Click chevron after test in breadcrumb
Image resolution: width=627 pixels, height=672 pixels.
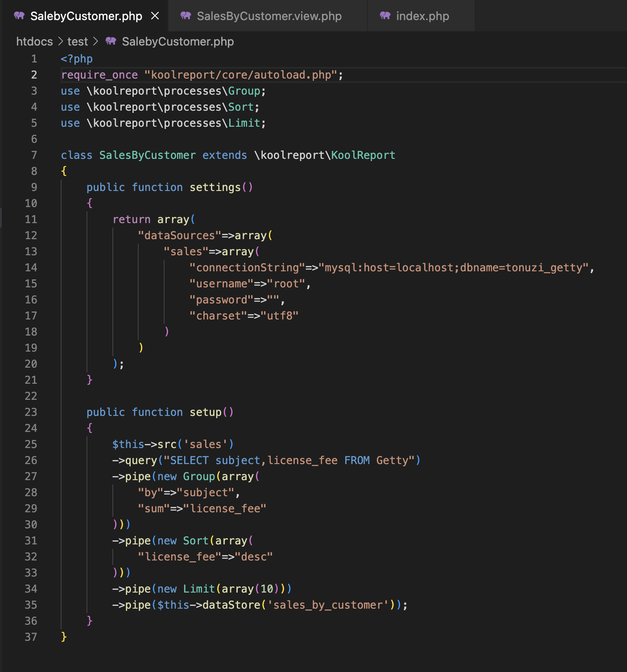point(95,41)
